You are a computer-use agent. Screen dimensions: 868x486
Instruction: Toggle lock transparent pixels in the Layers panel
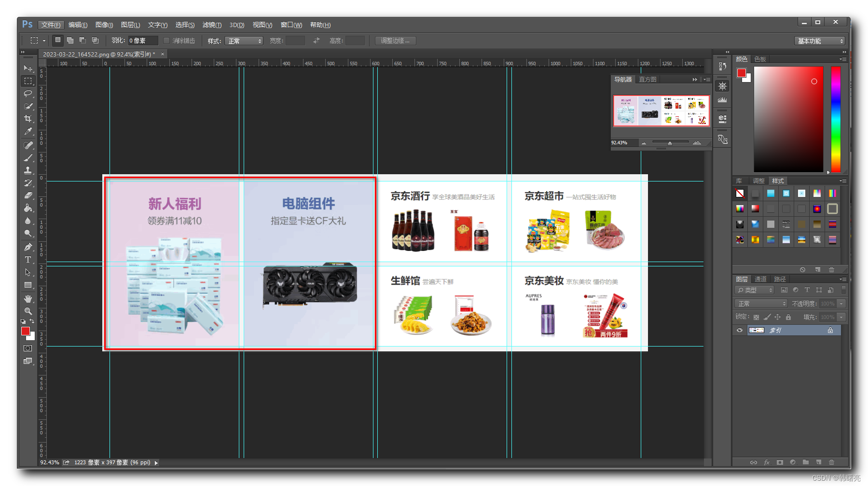(x=757, y=317)
